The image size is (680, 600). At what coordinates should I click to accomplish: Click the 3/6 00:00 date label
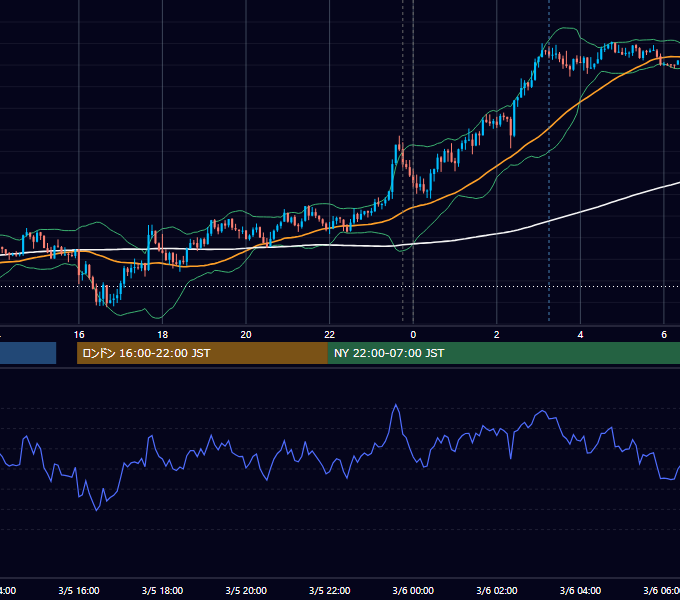pyautogui.click(x=413, y=591)
